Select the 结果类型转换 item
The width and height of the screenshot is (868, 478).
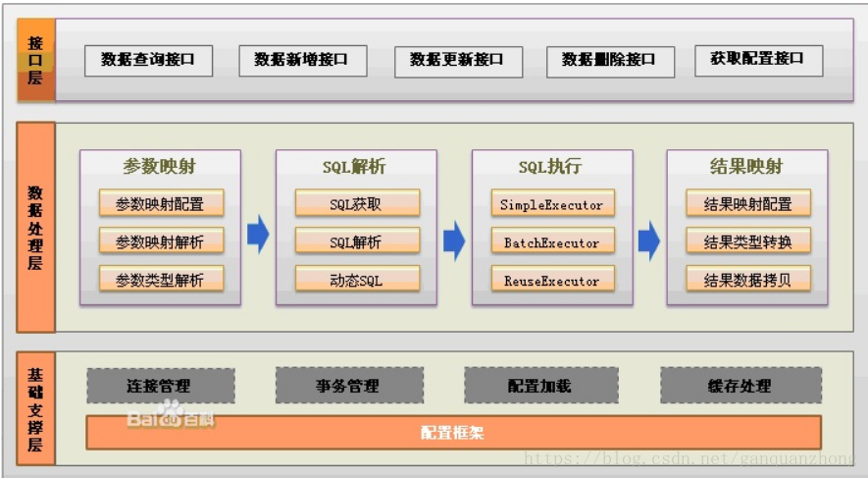click(x=748, y=240)
